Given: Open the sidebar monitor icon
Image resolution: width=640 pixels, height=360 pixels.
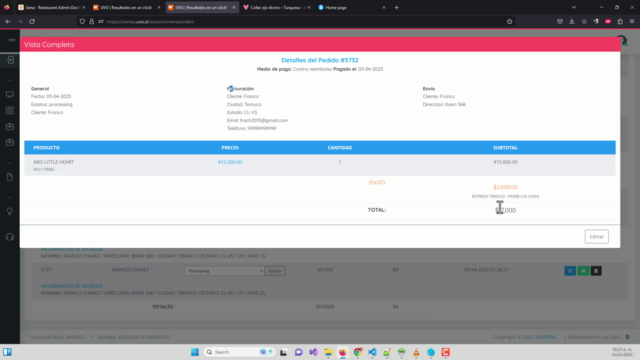Looking at the screenshot, I should (x=10, y=94).
